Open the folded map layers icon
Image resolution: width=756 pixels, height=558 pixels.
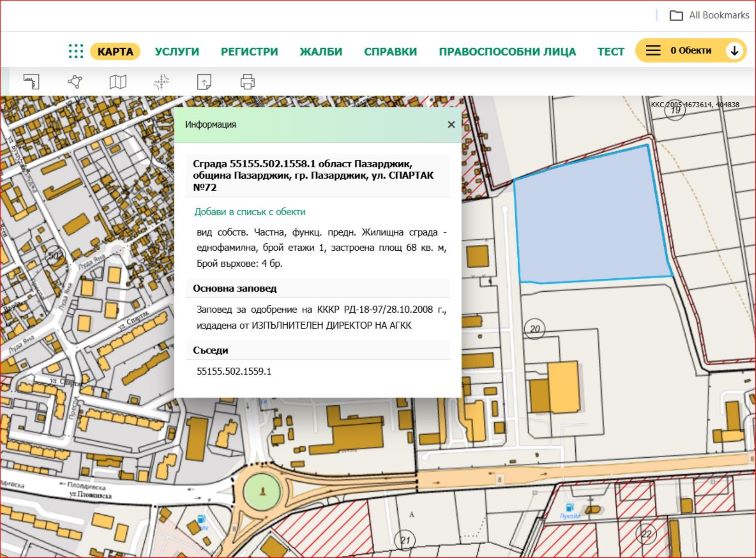tap(118, 82)
